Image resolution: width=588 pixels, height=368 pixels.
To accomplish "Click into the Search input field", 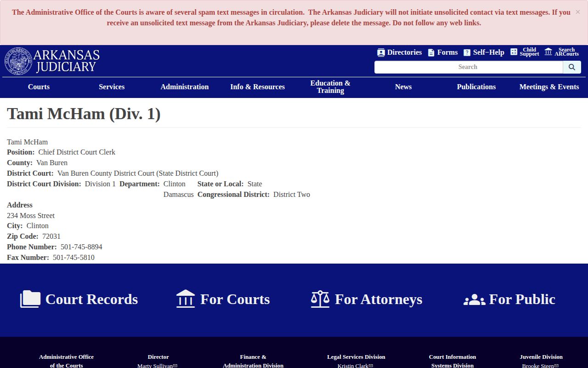I will [469, 67].
